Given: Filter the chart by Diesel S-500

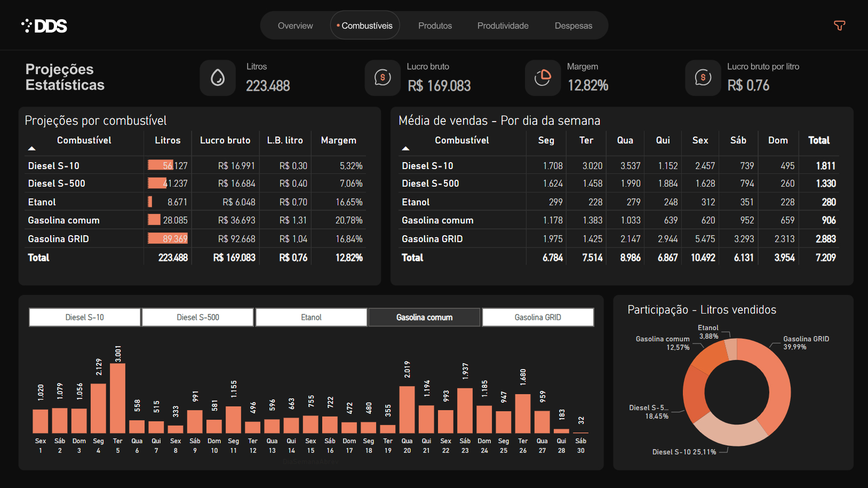Looking at the screenshot, I should click(198, 317).
